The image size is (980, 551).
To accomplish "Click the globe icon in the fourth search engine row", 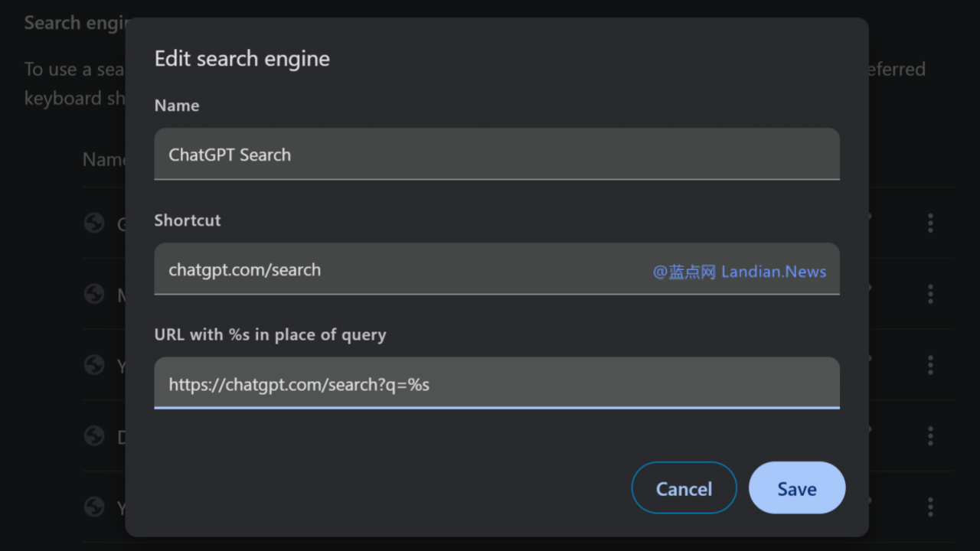I will (x=94, y=435).
